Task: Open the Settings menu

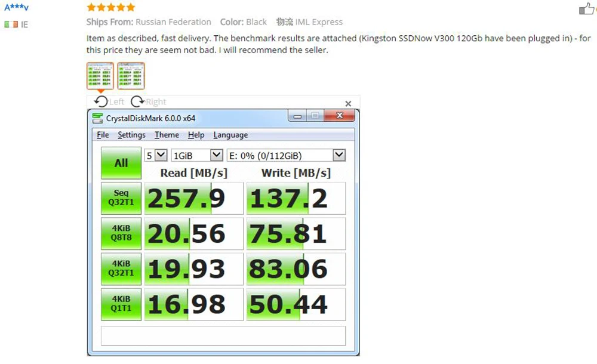Action: point(131,135)
